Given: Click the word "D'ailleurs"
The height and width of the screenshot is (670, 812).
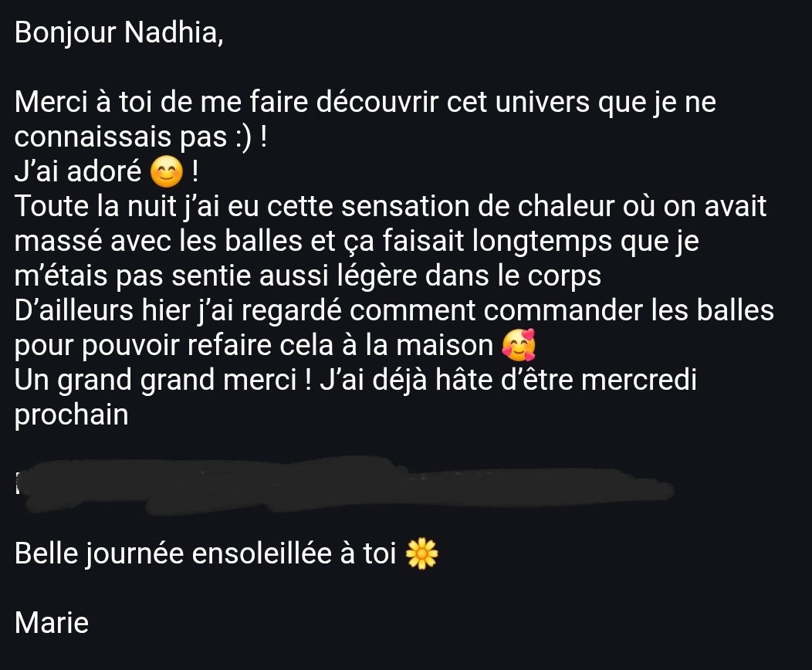Looking at the screenshot, I should click(74, 310).
